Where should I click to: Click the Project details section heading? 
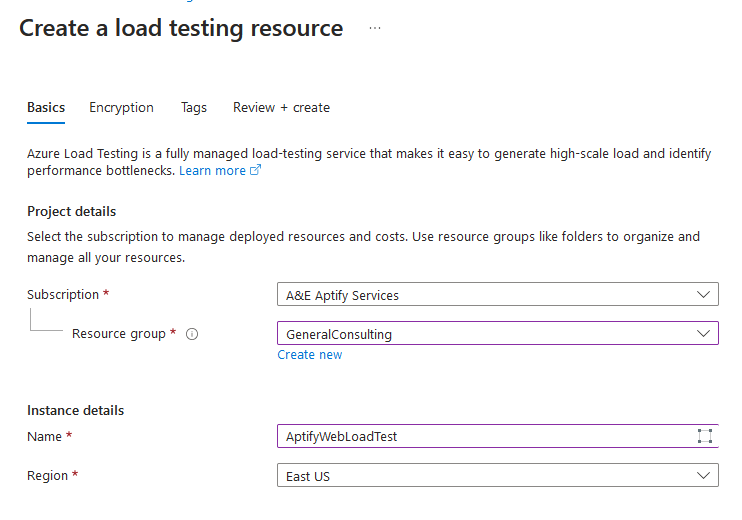[71, 212]
